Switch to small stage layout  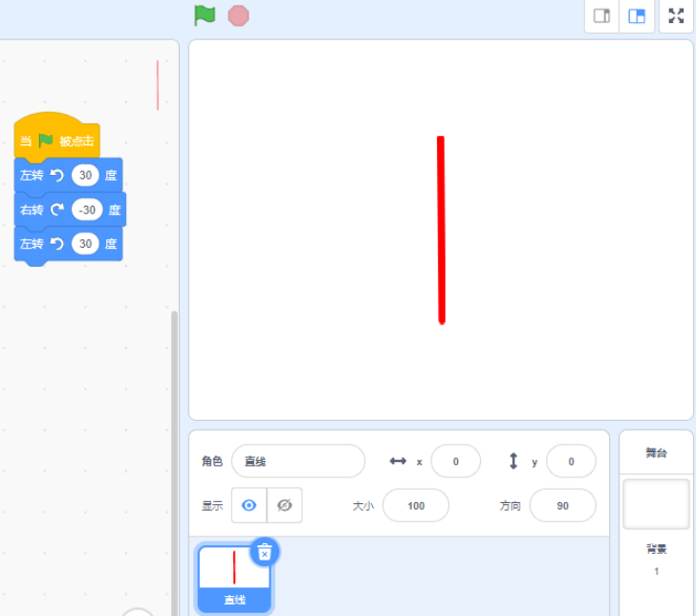(x=602, y=16)
